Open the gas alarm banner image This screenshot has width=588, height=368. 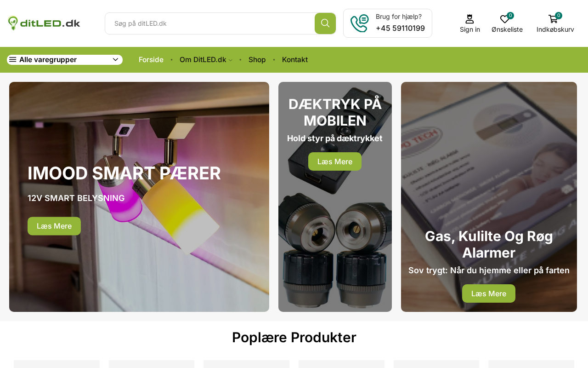click(489, 197)
